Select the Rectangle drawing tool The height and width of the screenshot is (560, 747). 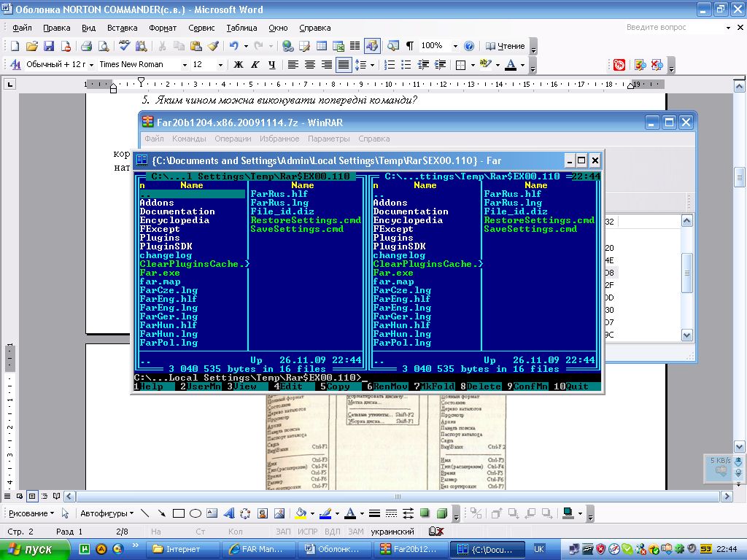(179, 513)
